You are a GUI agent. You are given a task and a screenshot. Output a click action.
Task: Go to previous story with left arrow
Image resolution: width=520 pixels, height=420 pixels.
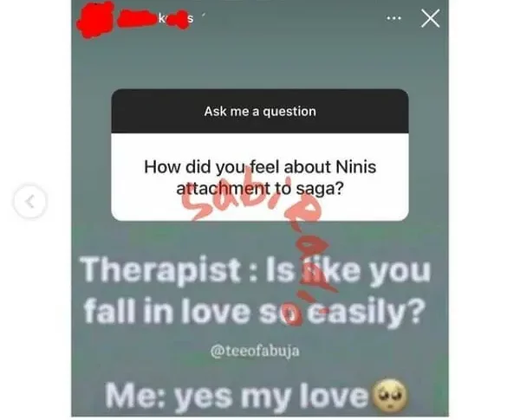(30, 202)
